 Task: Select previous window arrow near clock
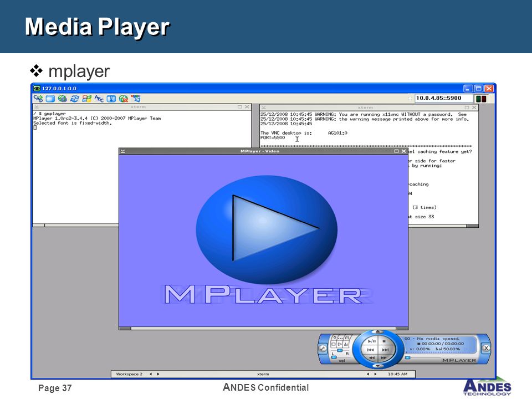pyautogui.click(x=368, y=374)
